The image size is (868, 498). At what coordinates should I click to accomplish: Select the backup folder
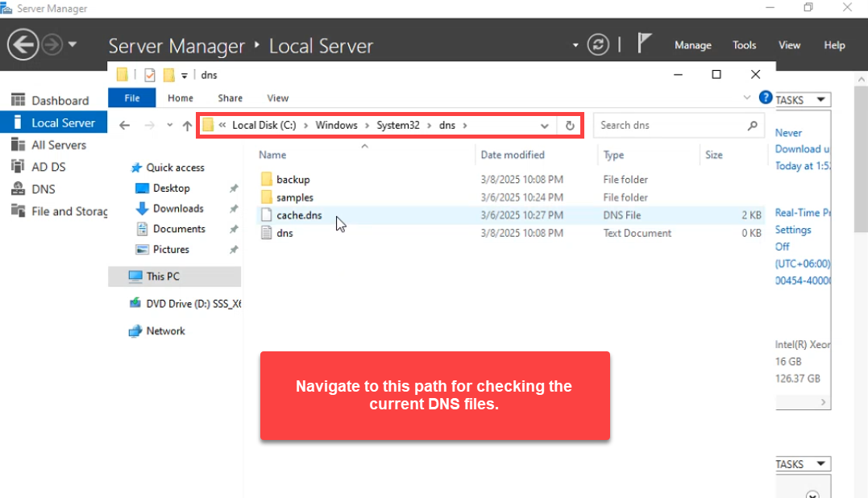293,179
